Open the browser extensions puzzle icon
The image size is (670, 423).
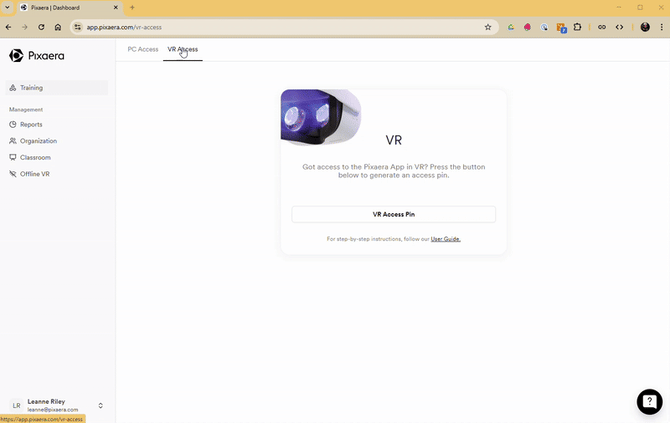click(577, 27)
